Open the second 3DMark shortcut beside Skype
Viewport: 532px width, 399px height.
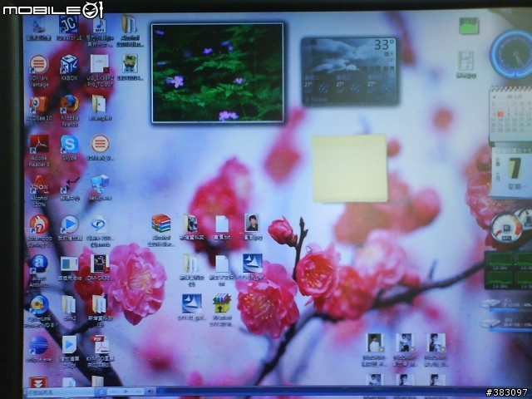[x=100, y=144]
